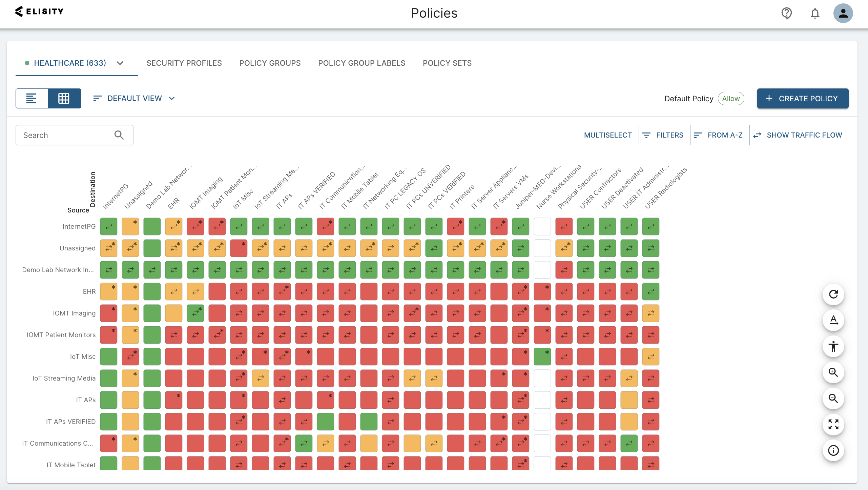The image size is (868, 490).
Task: Click the Search input field
Action: pyautogui.click(x=75, y=135)
